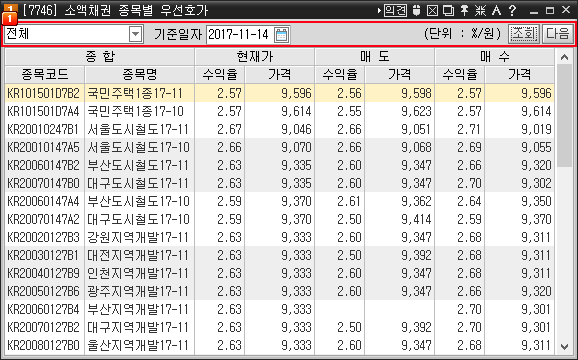Click code KR20050127B6
The width and height of the screenshot is (578, 360).
pyautogui.click(x=43, y=292)
